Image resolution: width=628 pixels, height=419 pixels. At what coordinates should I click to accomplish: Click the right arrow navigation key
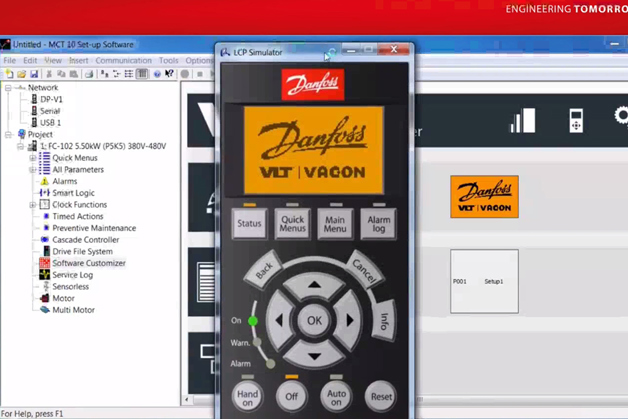[x=350, y=321]
